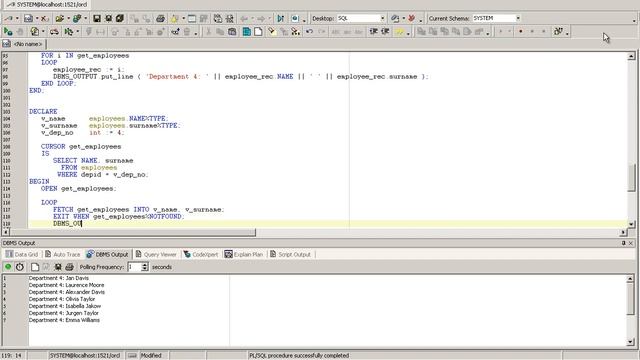Click the teal document icon in editor toolbar

click(x=247, y=31)
